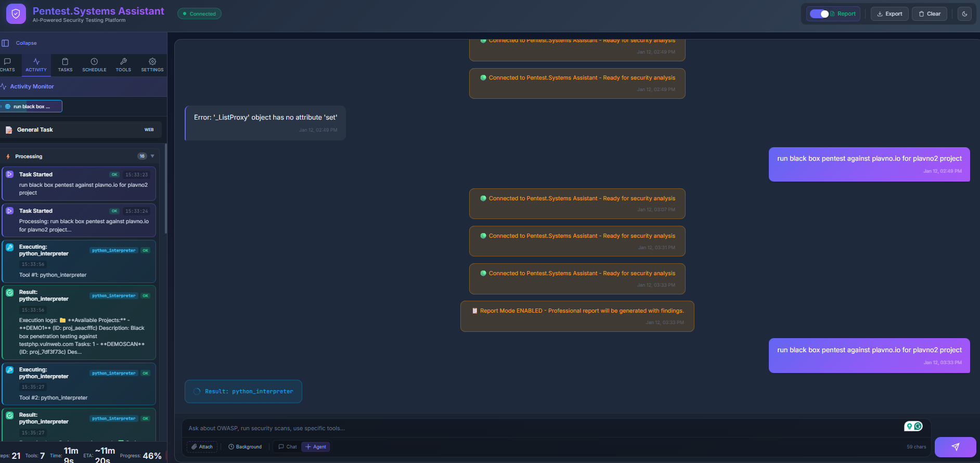Select the 'run black box ...' task chip
980x463 pixels.
pos(31,106)
